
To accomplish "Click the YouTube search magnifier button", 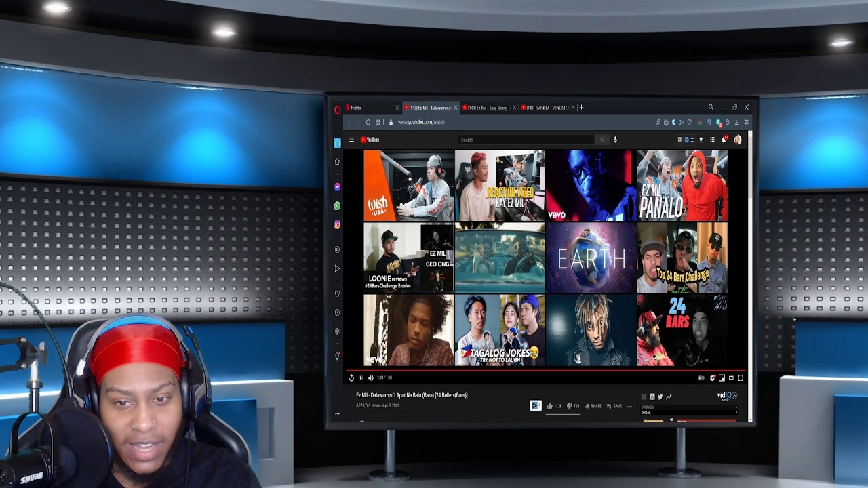I will coord(601,140).
